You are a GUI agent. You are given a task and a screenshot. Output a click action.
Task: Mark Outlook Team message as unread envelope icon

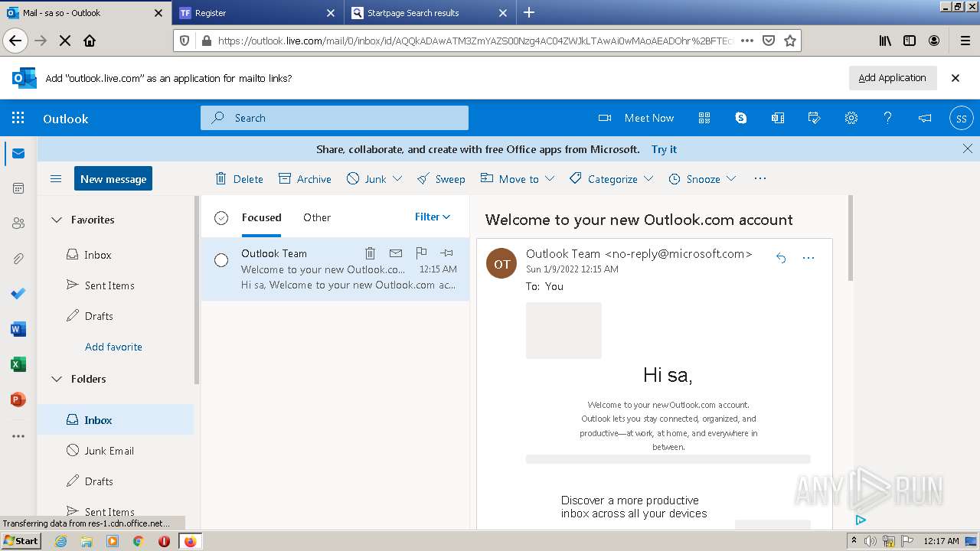[396, 253]
